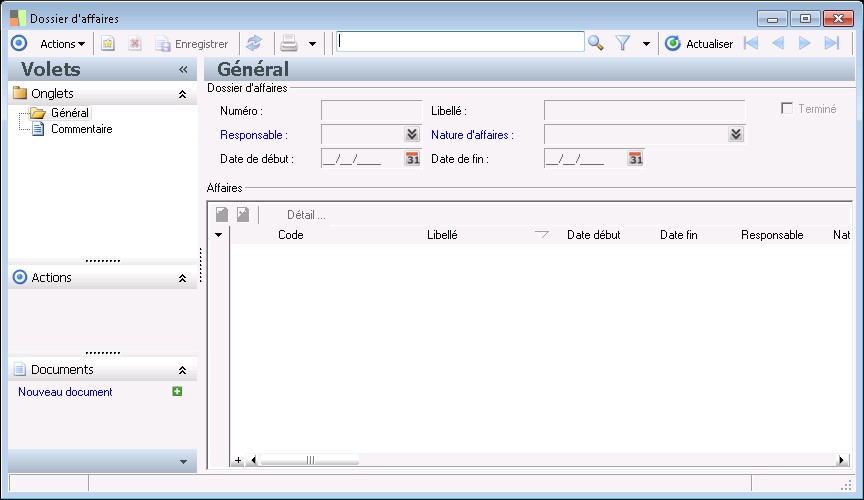Click the grid horizontal scrollbar thumb
This screenshot has height=500, width=864.
coord(310,460)
